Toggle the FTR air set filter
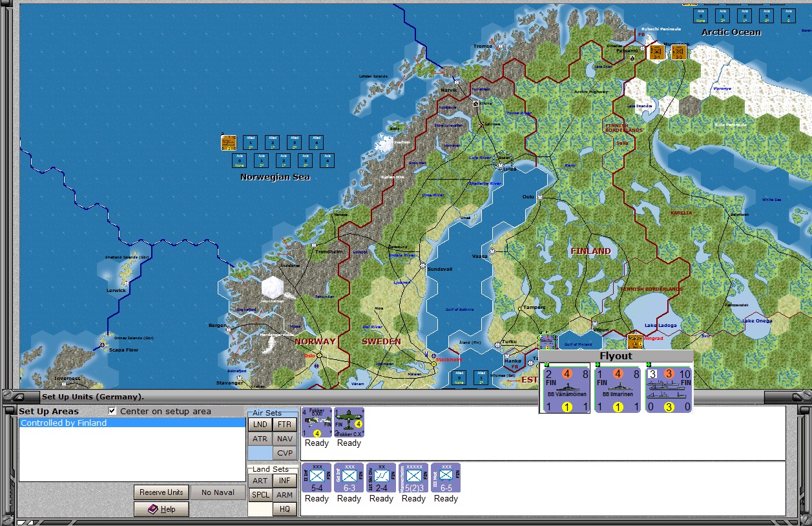This screenshot has height=526, width=812. click(285, 425)
